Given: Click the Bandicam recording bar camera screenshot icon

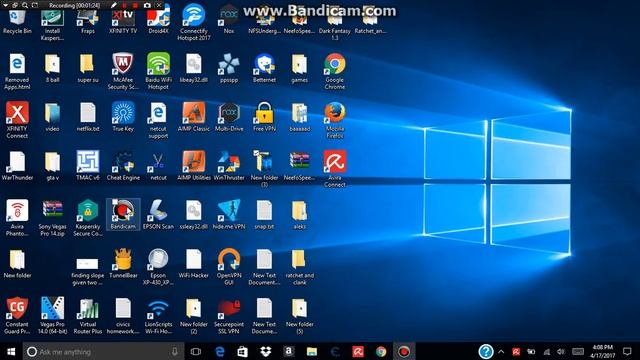Looking at the screenshot, I should (x=147, y=5).
